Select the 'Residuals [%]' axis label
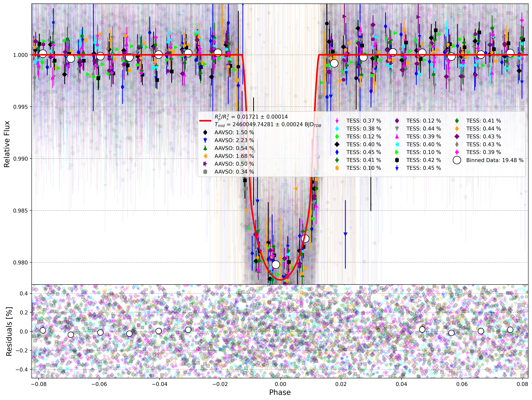This screenshot has height=400, width=532. 9,331
